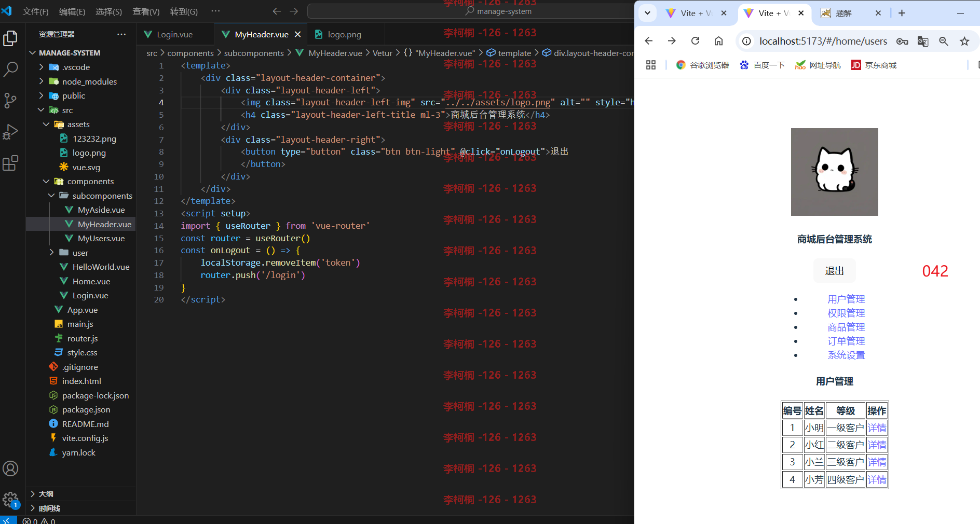
Task: Open the 文件(F) menu
Action: (35, 11)
